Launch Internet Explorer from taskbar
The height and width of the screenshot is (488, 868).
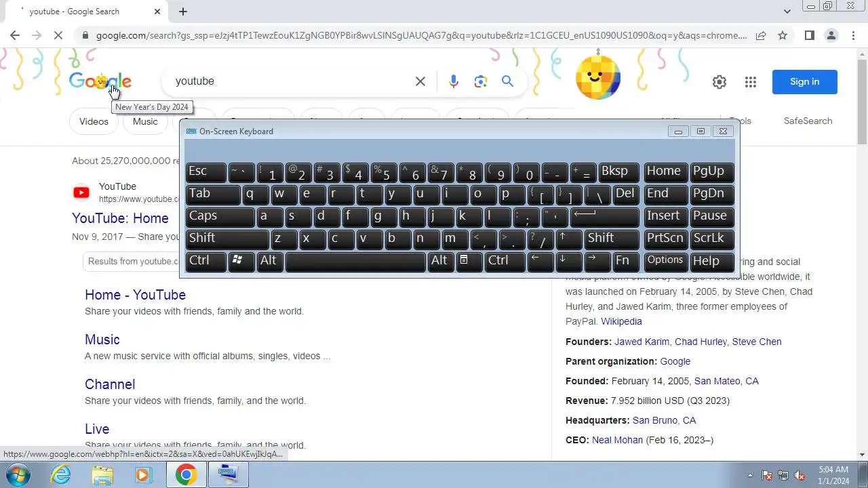pyautogui.click(x=61, y=474)
